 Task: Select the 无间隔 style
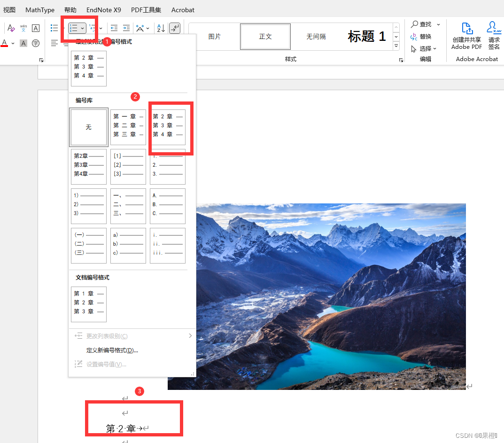[316, 37]
